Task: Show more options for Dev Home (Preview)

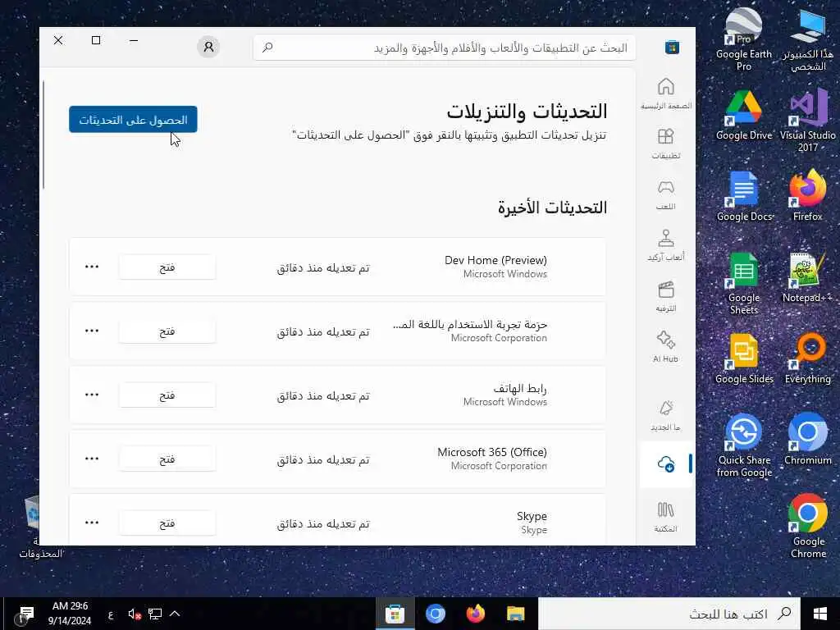Action: click(x=92, y=267)
